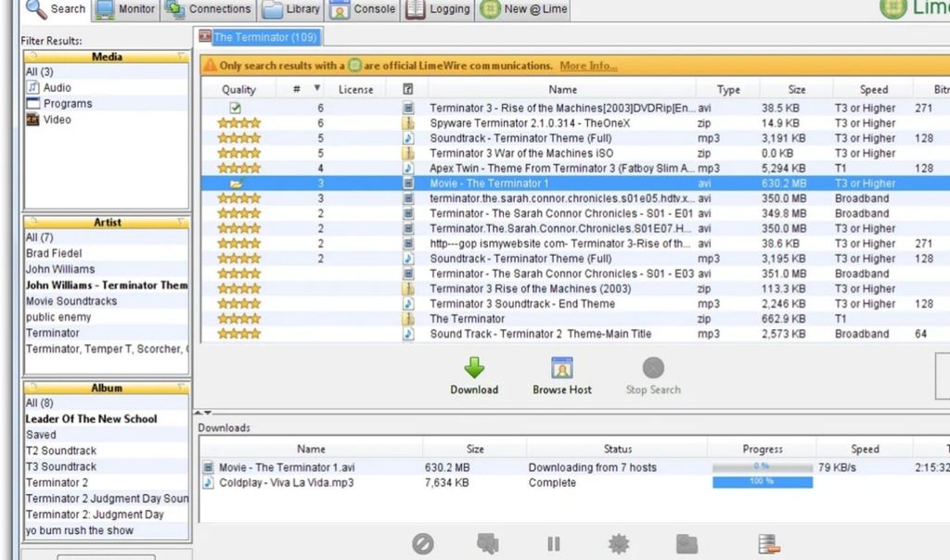The width and height of the screenshot is (950, 560).
Task: Open the Connections tab
Action: [x=209, y=9]
